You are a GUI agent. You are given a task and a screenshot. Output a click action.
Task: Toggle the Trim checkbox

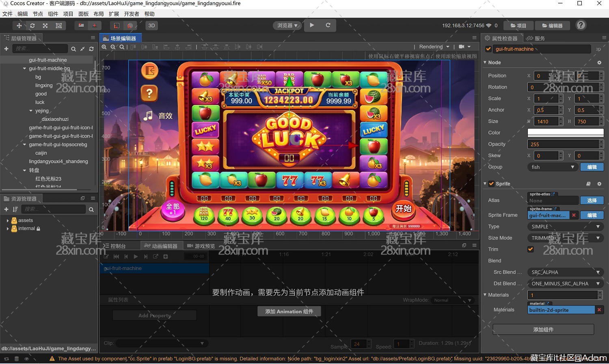point(531,249)
